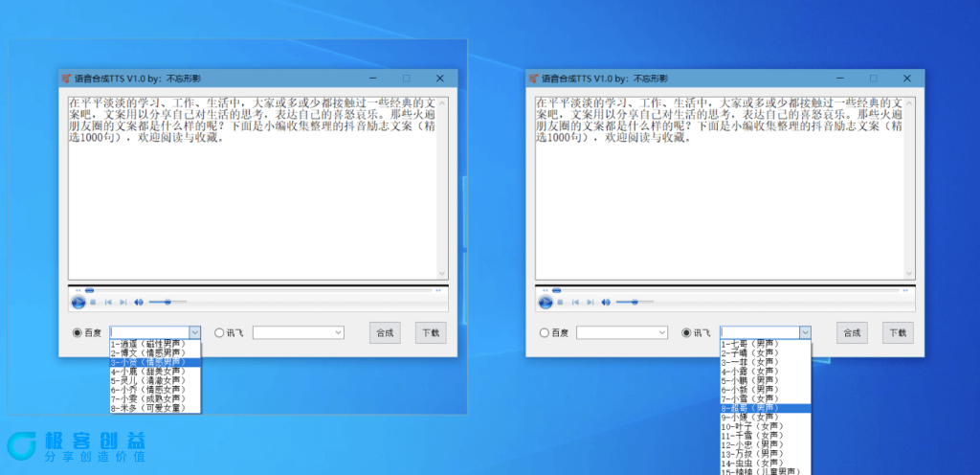The width and height of the screenshot is (980, 475).
Task: Choose voice 7-小雪（女声）
Action: 766,398
